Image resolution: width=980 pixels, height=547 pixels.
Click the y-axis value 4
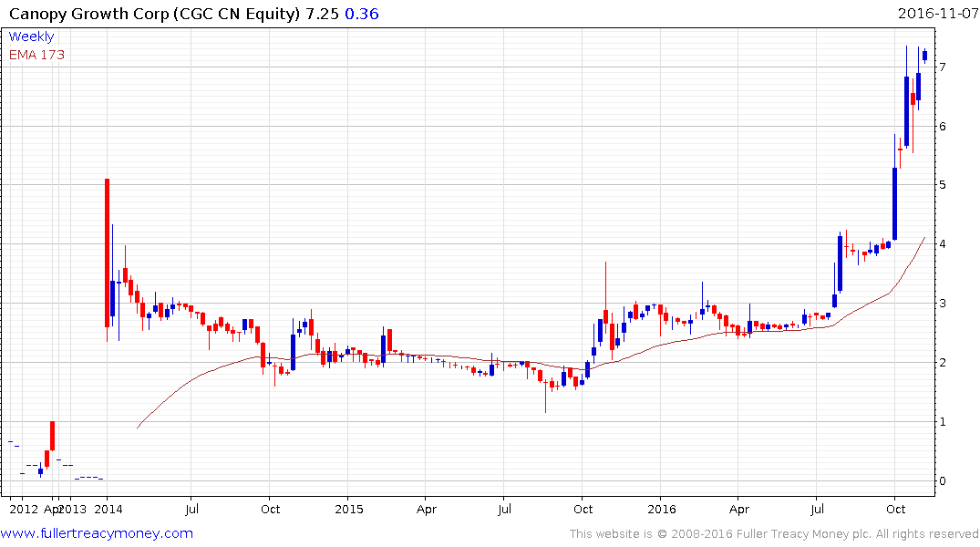point(943,243)
